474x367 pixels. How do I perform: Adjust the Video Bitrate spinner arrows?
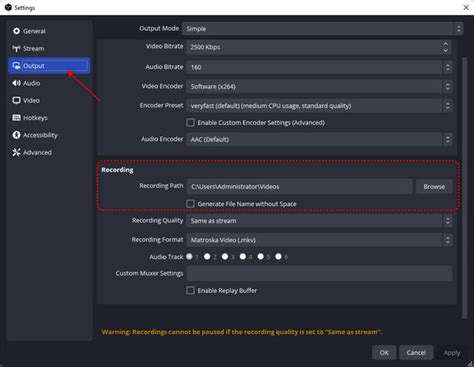coord(446,47)
